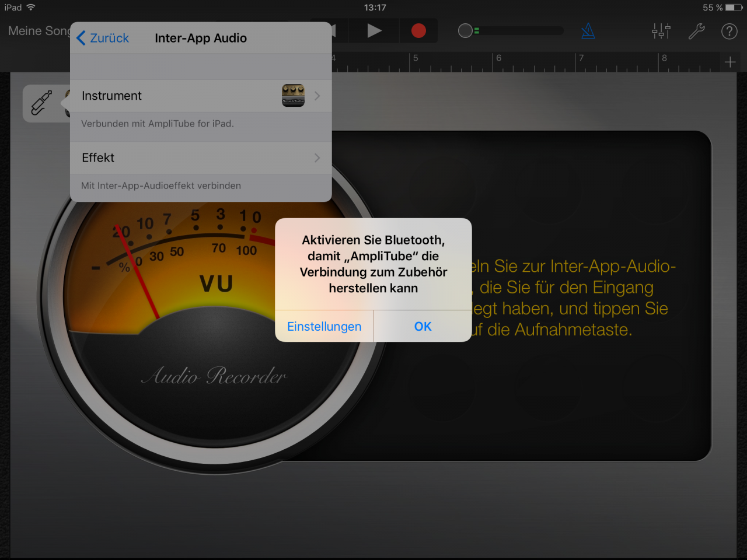Go back with the Zurück button

click(103, 38)
